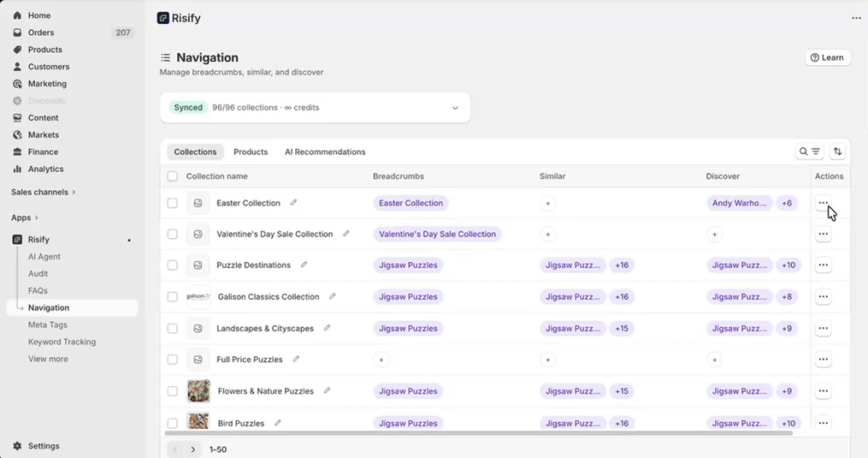This screenshot has height=458, width=868.
Task: Select all collections with header checkbox
Action: coord(173,176)
